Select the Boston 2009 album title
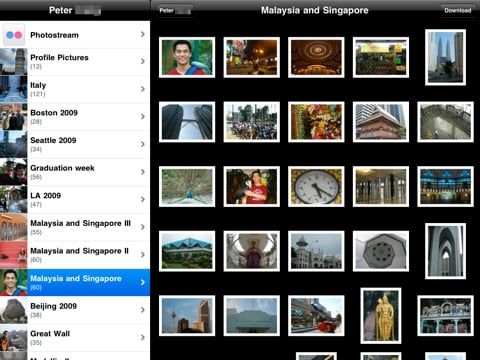Image resolution: width=480 pixels, height=360 pixels. (x=54, y=113)
